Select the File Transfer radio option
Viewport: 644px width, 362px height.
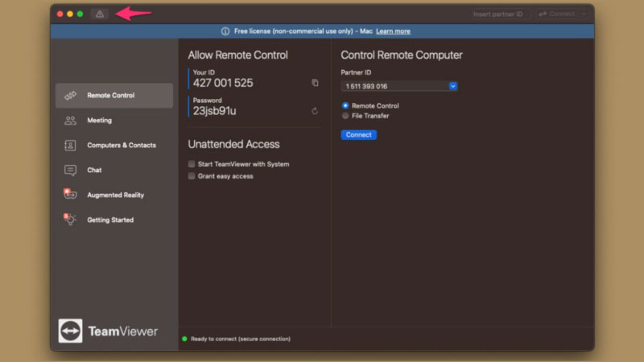pos(345,116)
